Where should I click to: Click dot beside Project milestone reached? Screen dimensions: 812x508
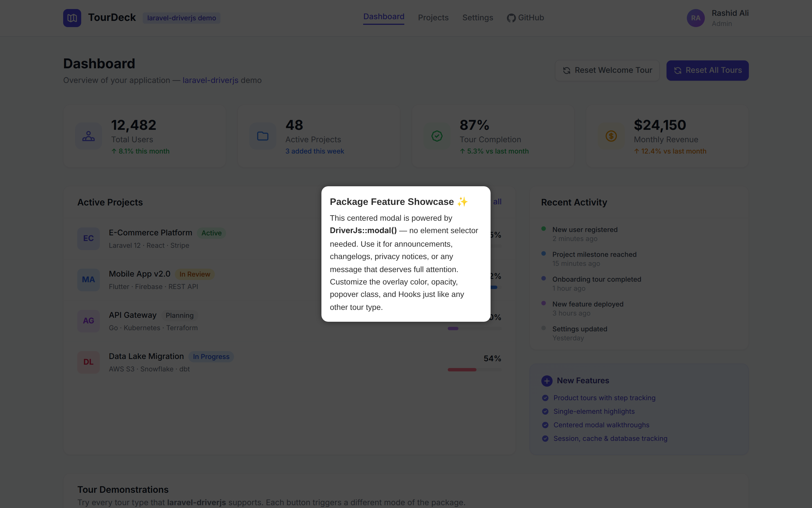(x=544, y=254)
